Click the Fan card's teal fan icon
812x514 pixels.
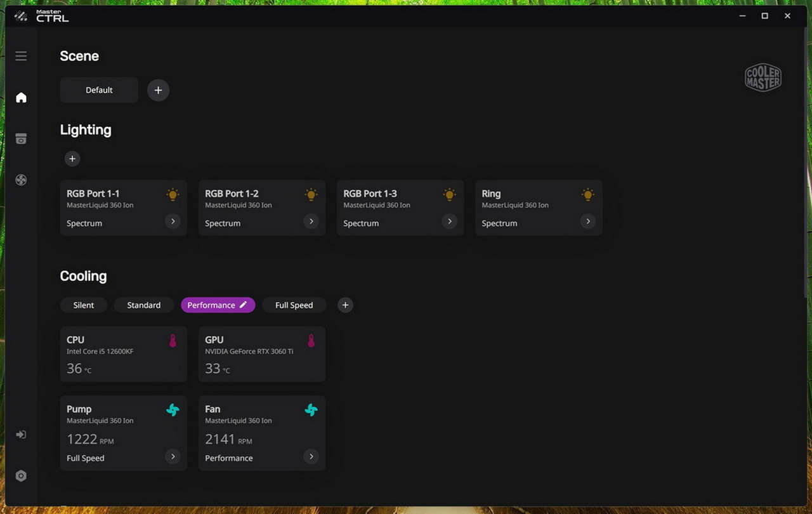(311, 410)
